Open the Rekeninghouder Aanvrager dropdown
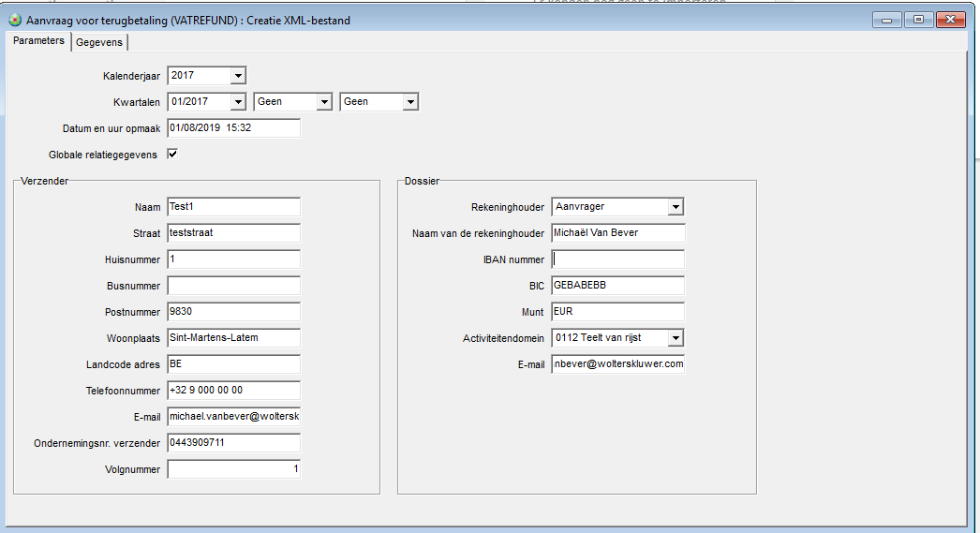Image resolution: width=980 pixels, height=533 pixels. click(676, 207)
